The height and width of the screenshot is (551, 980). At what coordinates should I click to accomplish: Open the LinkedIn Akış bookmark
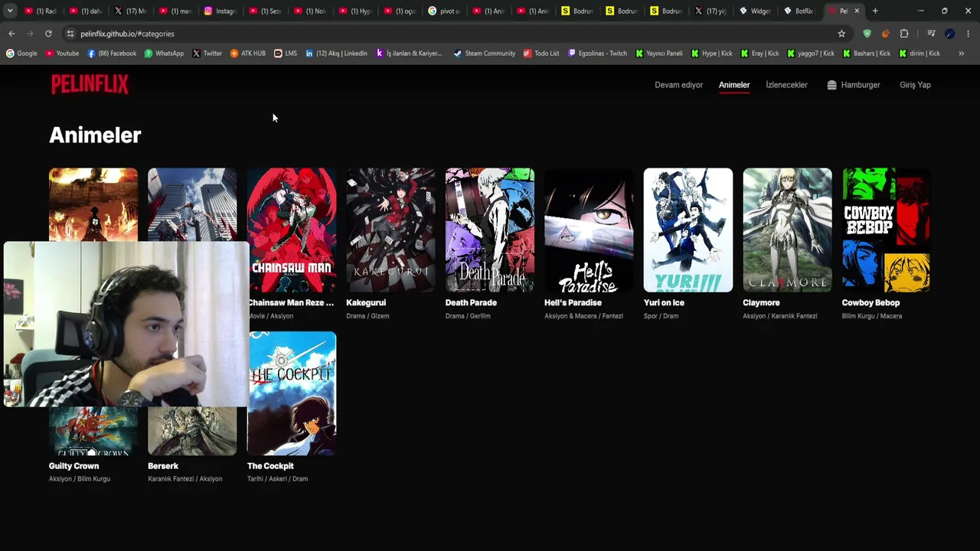tap(336, 54)
